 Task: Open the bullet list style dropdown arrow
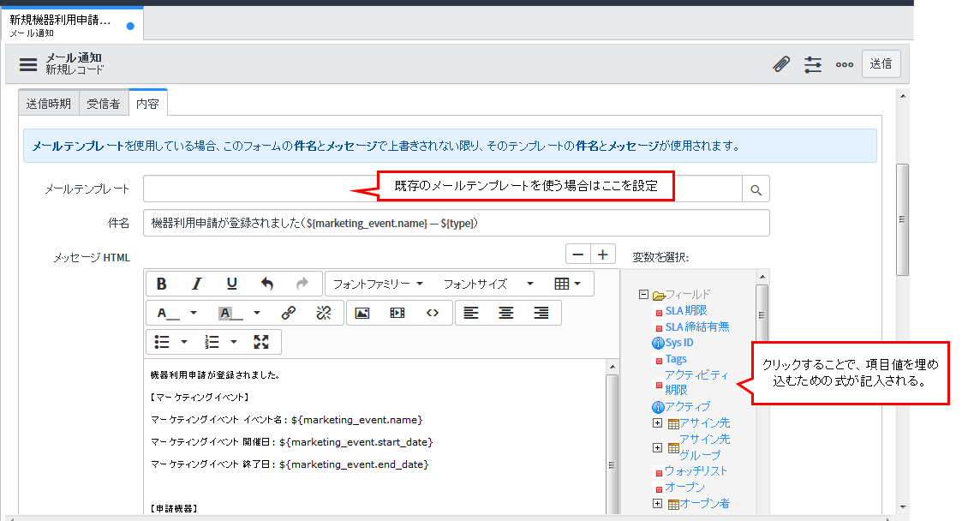click(x=183, y=342)
